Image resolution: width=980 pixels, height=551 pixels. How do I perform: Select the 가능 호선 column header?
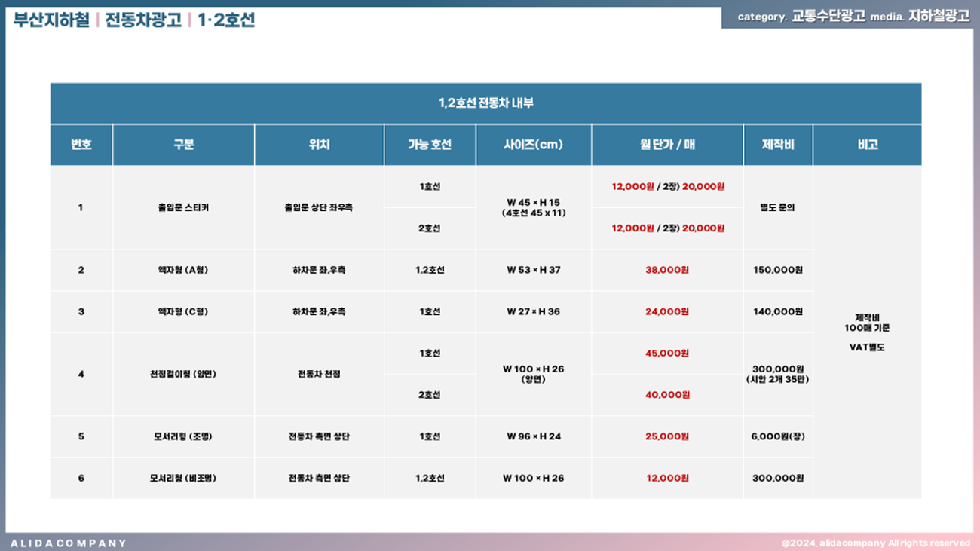point(430,145)
